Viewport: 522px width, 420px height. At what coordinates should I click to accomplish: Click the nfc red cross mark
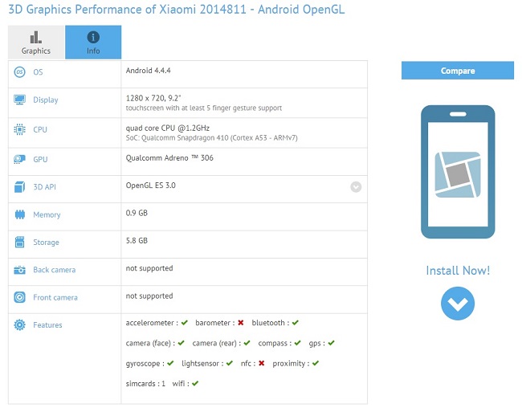tap(261, 363)
